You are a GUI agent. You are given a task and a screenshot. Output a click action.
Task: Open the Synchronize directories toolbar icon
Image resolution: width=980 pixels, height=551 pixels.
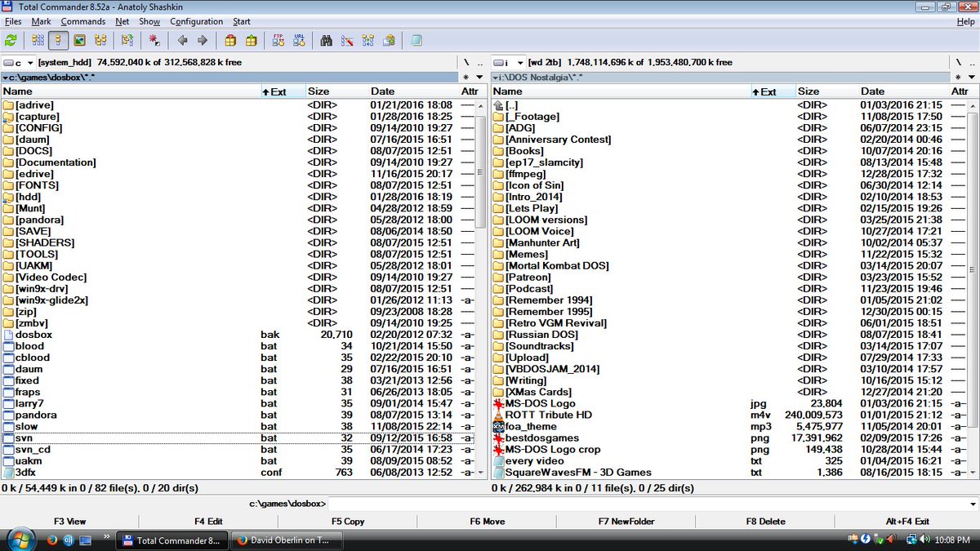[367, 40]
